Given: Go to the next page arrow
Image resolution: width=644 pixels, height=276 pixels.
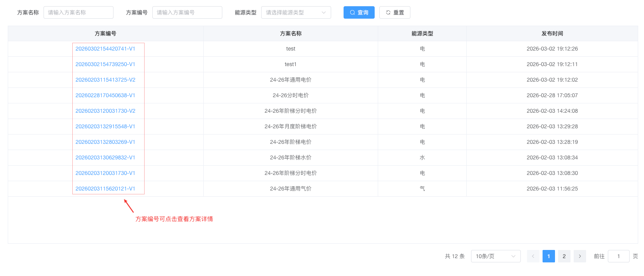Looking at the screenshot, I should 579,256.
